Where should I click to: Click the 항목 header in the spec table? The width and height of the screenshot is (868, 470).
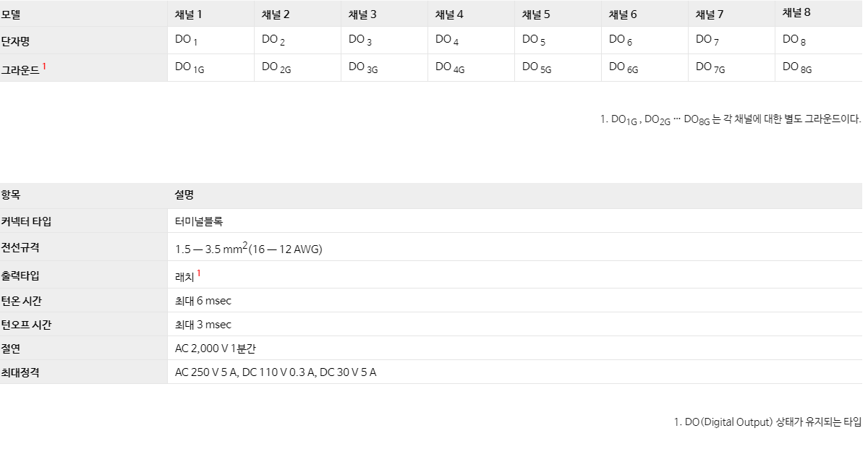click(11, 195)
